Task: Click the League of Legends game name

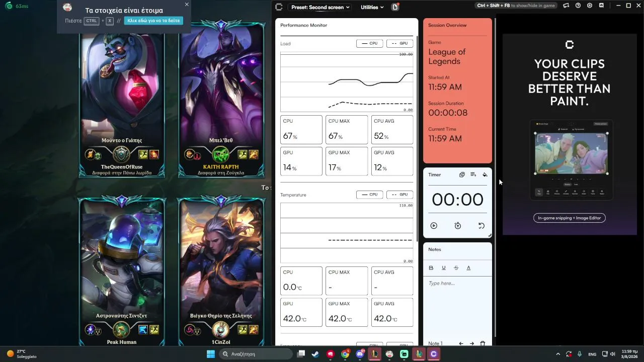Action: [x=447, y=56]
